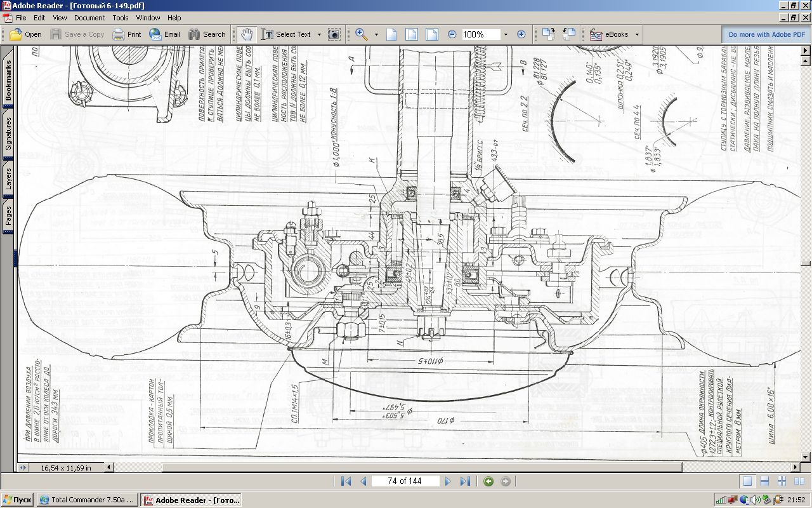Screen dimensions: 812x508
Task: Switch to Continuous page layout
Action: [x=765, y=481]
